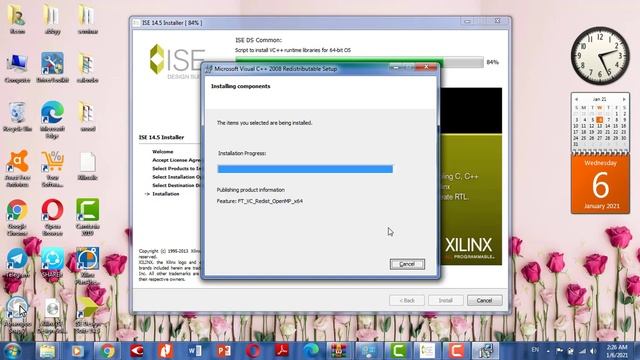Viewport: 640px width, 360px height.
Task: Open Word from the taskbar
Action: click(x=195, y=351)
